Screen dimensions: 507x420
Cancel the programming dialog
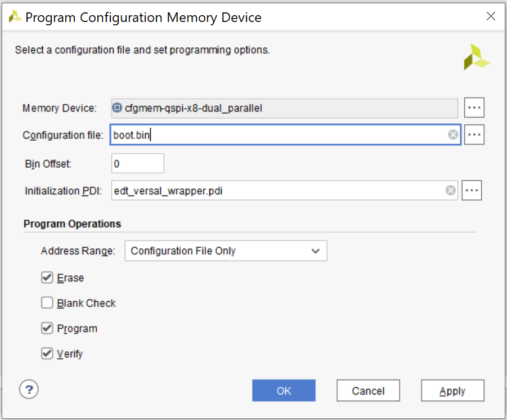[x=368, y=391]
